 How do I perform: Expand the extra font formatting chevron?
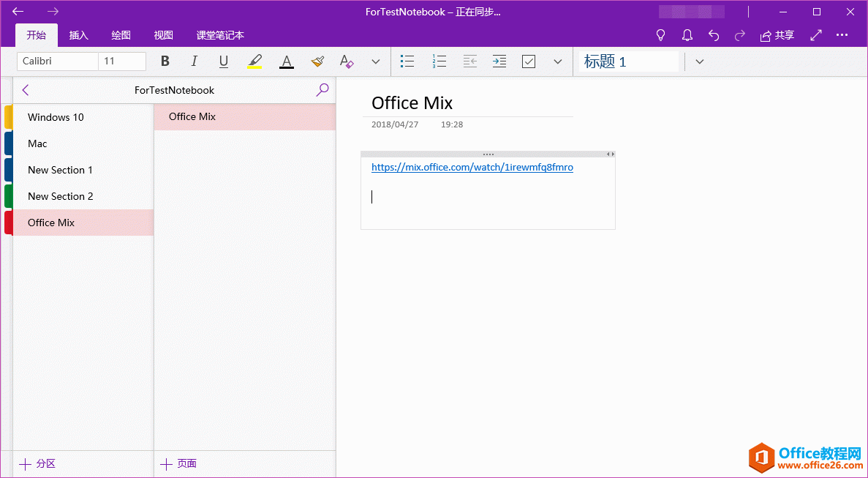375,61
